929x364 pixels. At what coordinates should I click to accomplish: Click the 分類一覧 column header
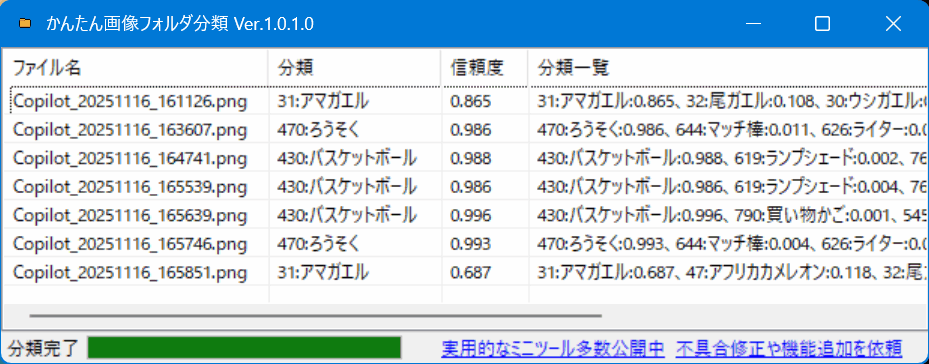pos(728,68)
